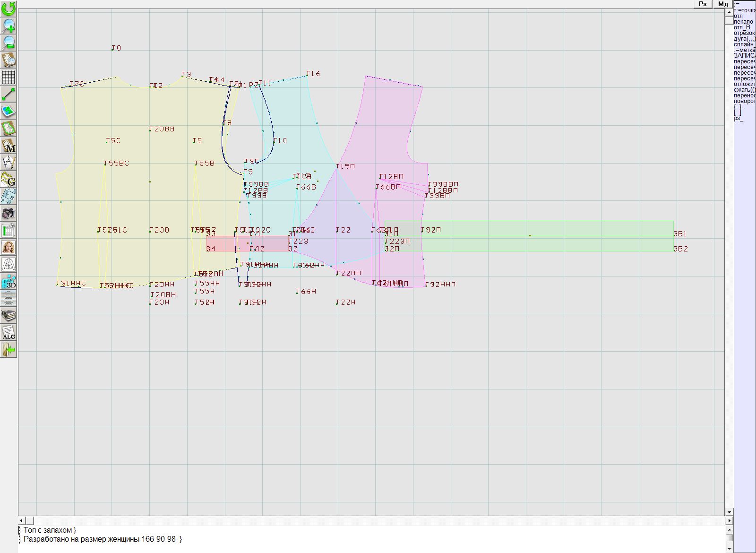The image size is (756, 553).
Task: Open the jacket garment sketch icon
Action: click(9, 264)
